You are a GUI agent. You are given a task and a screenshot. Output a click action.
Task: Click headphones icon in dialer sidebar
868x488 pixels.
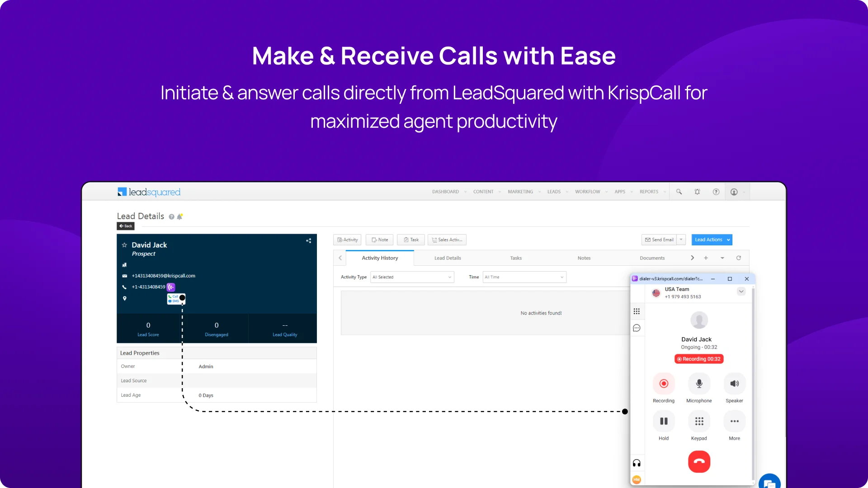[x=637, y=463]
